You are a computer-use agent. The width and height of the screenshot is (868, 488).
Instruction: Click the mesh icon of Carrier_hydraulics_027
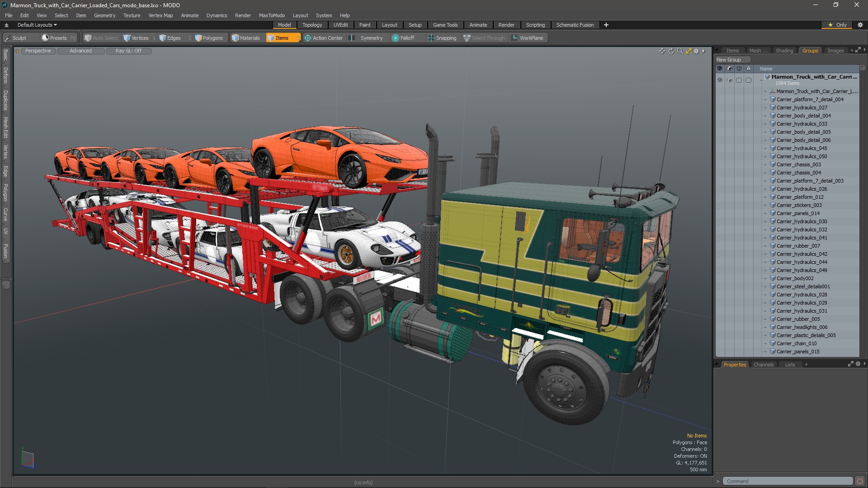point(773,108)
